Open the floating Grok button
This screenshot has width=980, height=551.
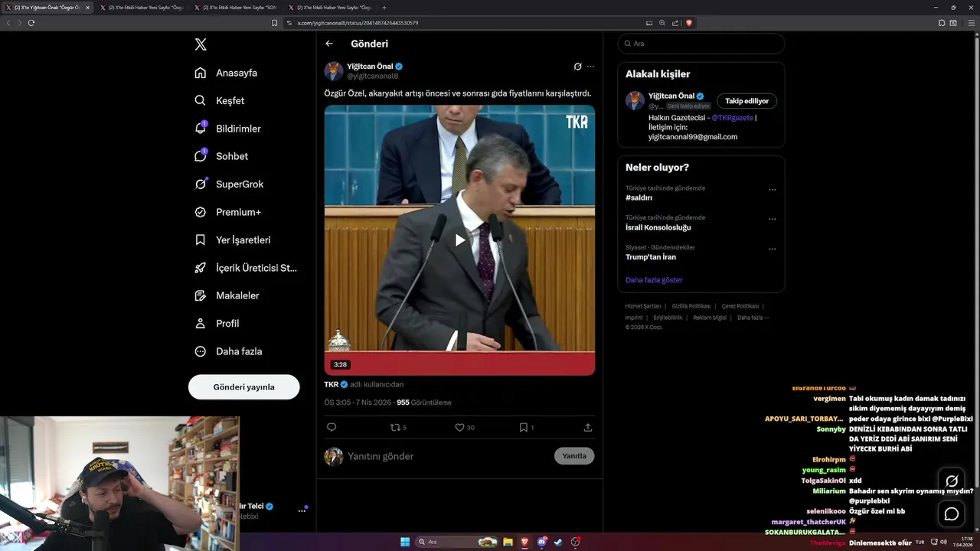(952, 481)
